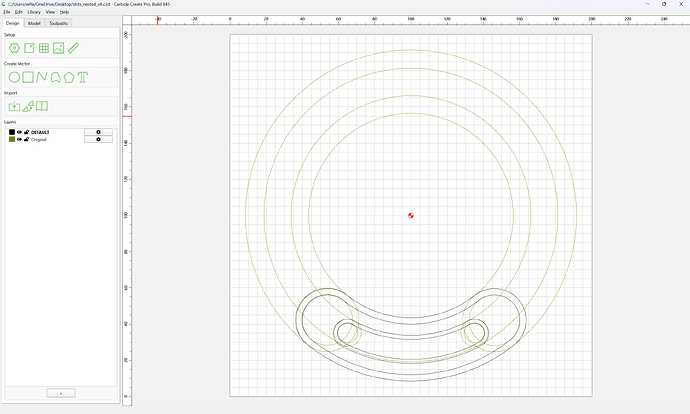Click the add layer plus button
This screenshot has height=414, width=690.
click(x=61, y=393)
